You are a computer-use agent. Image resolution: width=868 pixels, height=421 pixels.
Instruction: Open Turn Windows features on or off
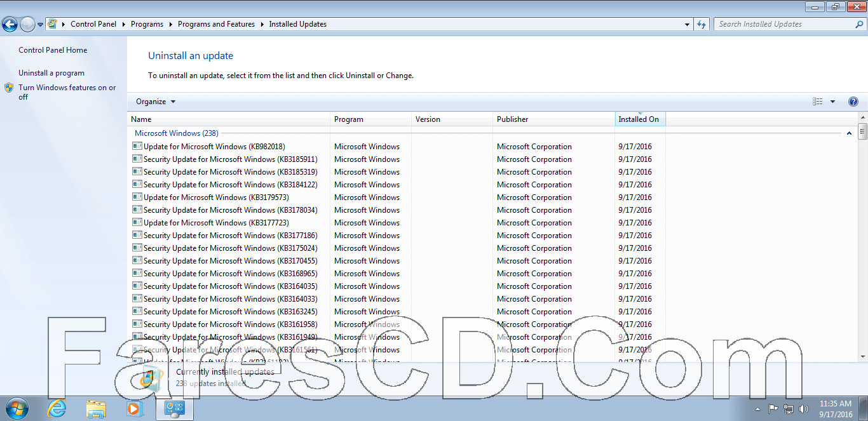pos(67,92)
